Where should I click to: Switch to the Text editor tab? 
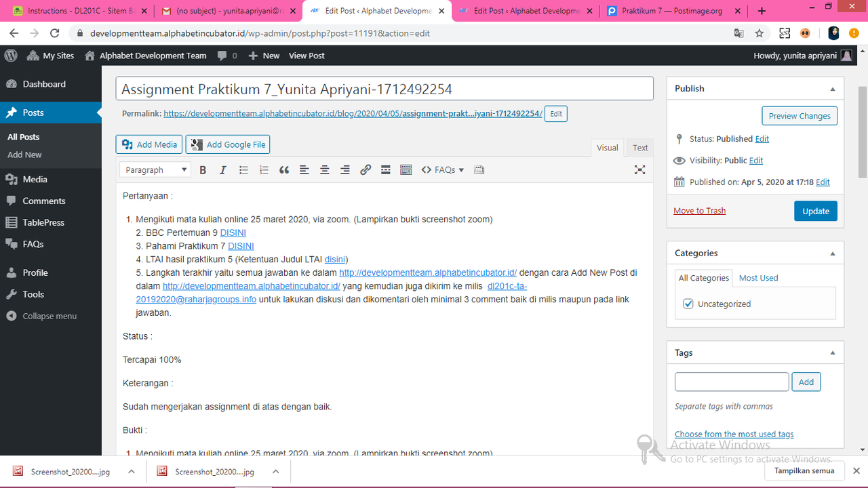click(640, 148)
